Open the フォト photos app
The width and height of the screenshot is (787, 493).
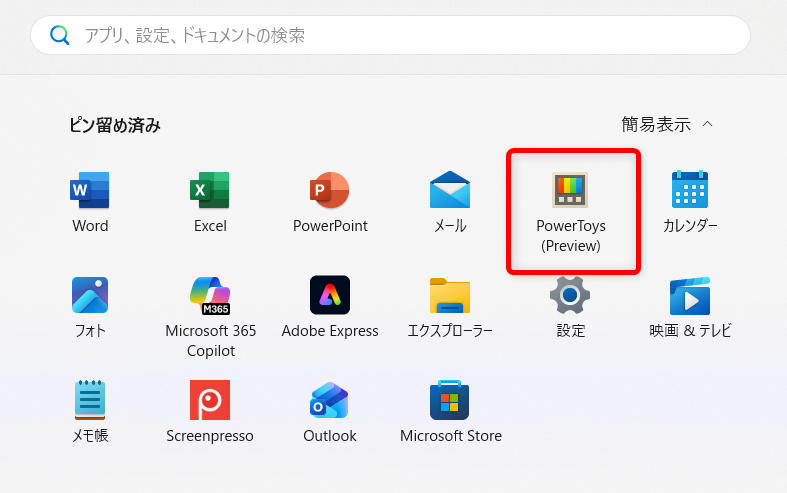point(90,307)
